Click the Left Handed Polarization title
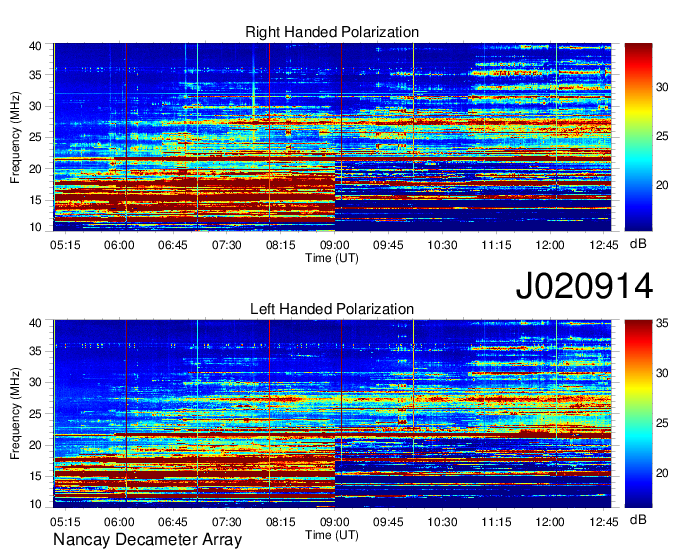The width and height of the screenshot is (680, 552). pyautogui.click(x=332, y=309)
